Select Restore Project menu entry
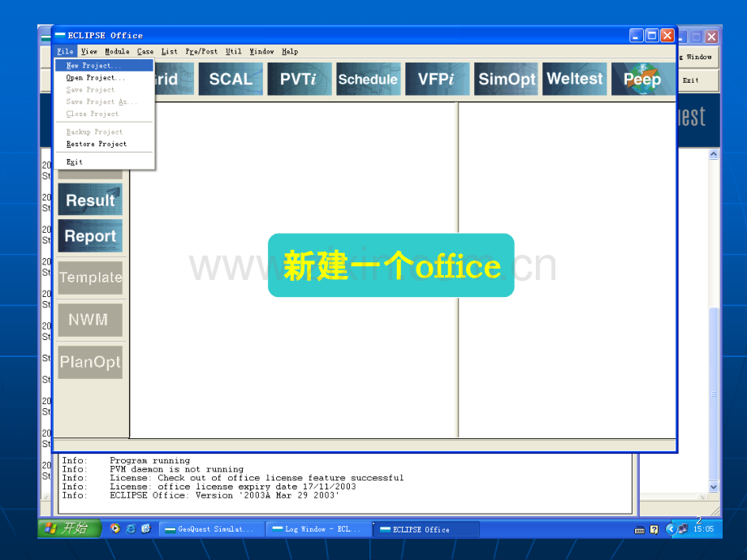This screenshot has width=747, height=560. tap(104, 144)
